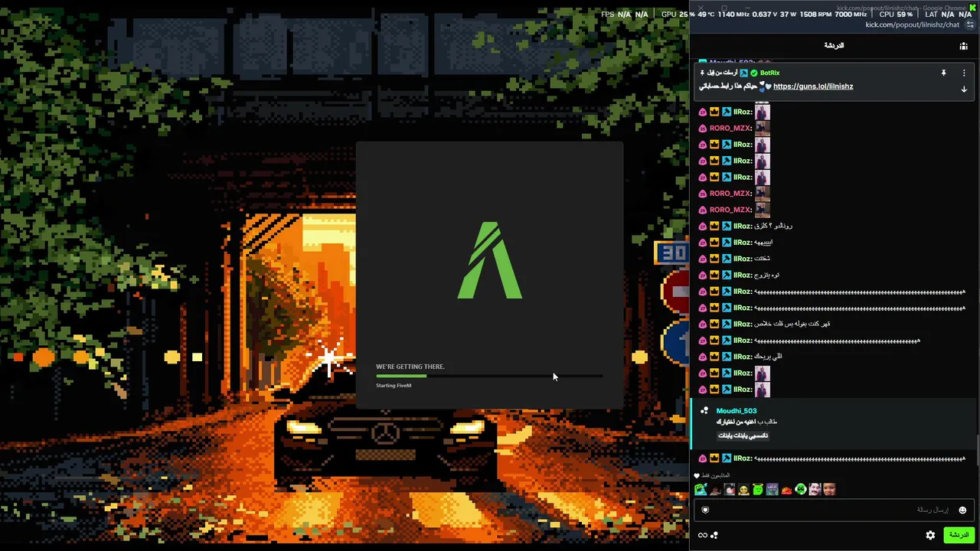The image size is (980, 551).
Task: Focus the send message input field
Action: click(834, 510)
